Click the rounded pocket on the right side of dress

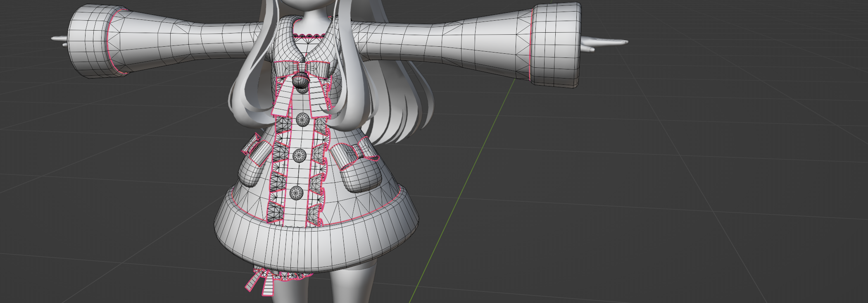361,177
